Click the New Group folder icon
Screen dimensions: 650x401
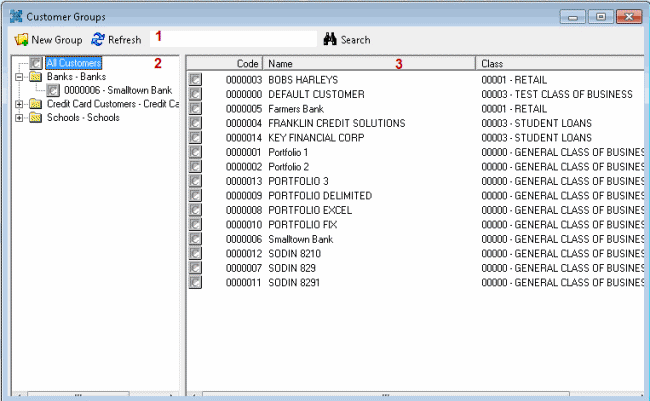coord(21,40)
